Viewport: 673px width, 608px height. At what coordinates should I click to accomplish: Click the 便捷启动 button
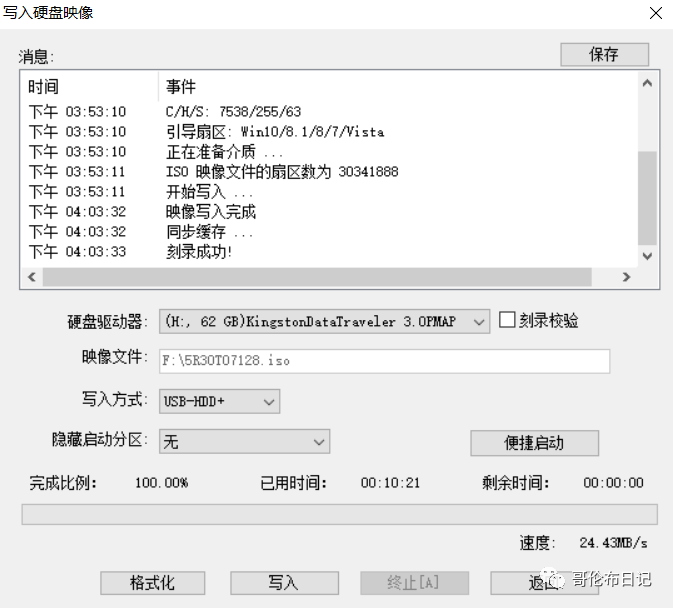(534, 443)
